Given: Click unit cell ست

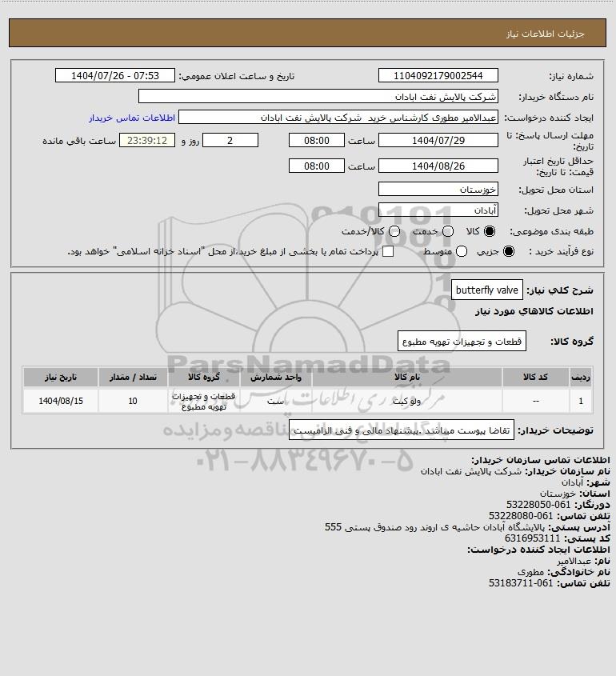Looking at the screenshot, I should pos(276,401).
